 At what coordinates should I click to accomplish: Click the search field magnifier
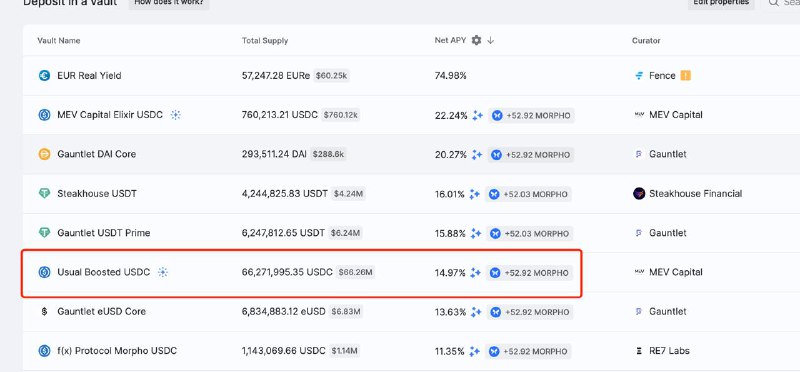(773, 3)
